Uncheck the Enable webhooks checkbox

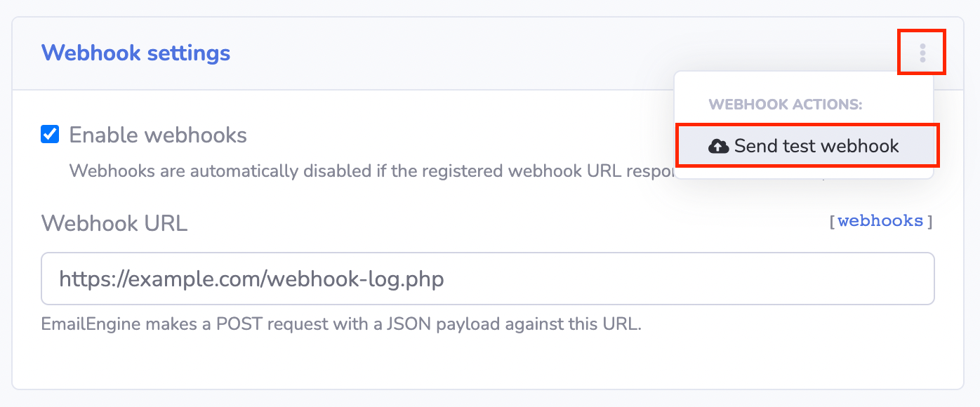coord(50,134)
